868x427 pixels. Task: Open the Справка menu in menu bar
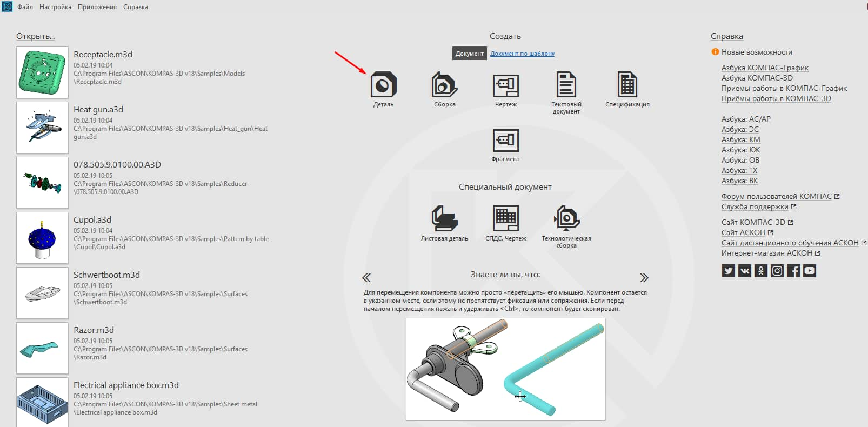pyautogui.click(x=136, y=7)
